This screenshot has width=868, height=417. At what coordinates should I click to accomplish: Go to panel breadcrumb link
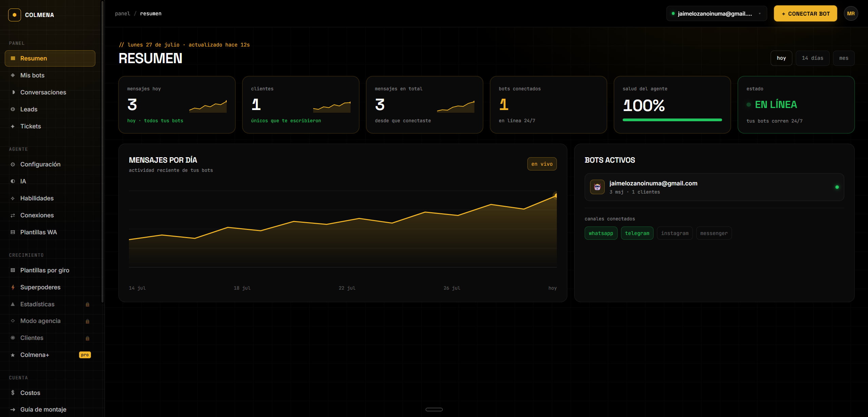pyautogui.click(x=122, y=14)
